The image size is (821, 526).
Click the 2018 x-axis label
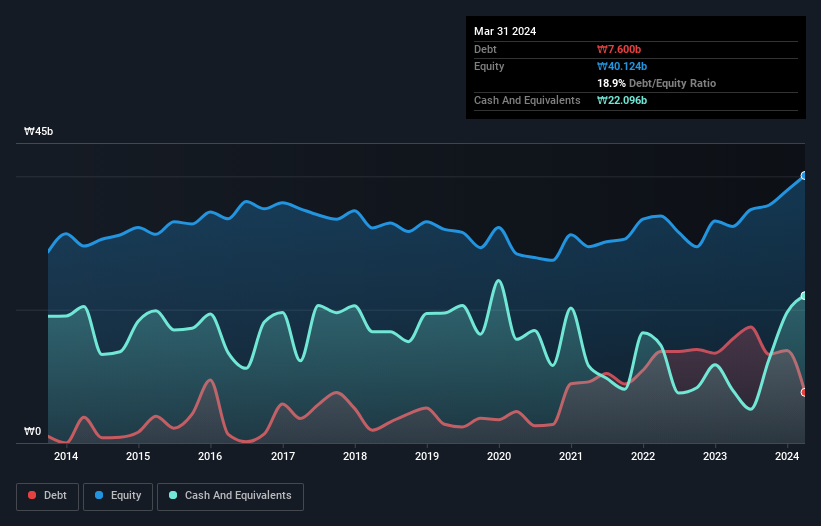355,456
